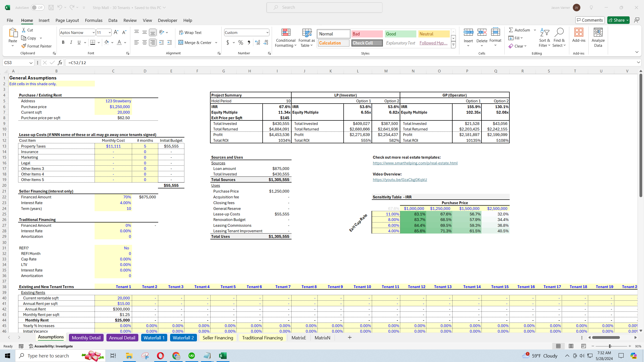Open the Formulas ribbon tab

[94, 20]
